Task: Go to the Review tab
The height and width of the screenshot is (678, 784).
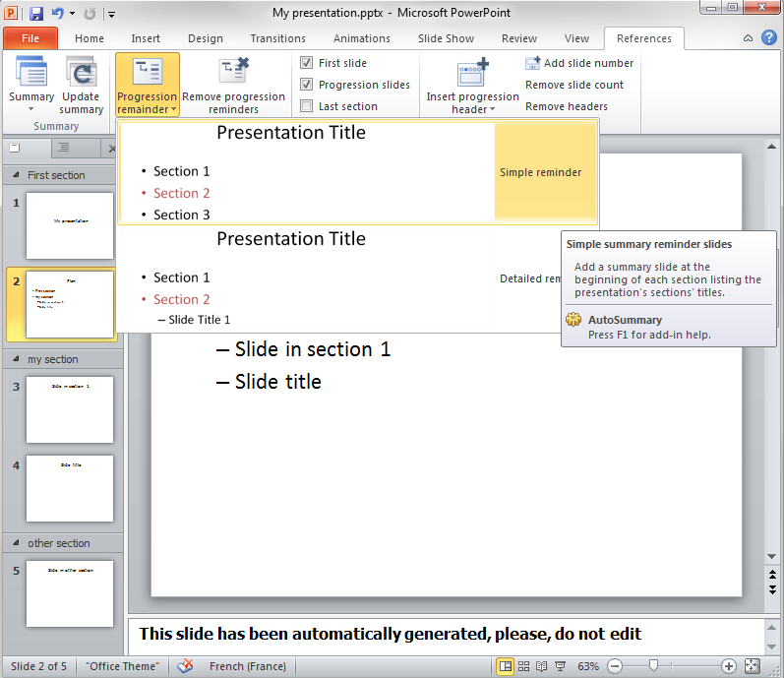Action: pyautogui.click(x=519, y=38)
